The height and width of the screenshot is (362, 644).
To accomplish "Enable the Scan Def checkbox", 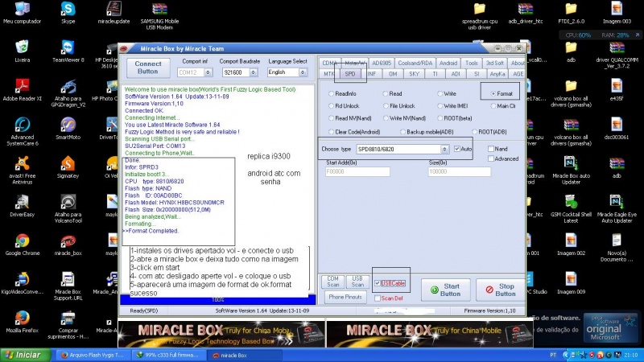I will 378,298.
